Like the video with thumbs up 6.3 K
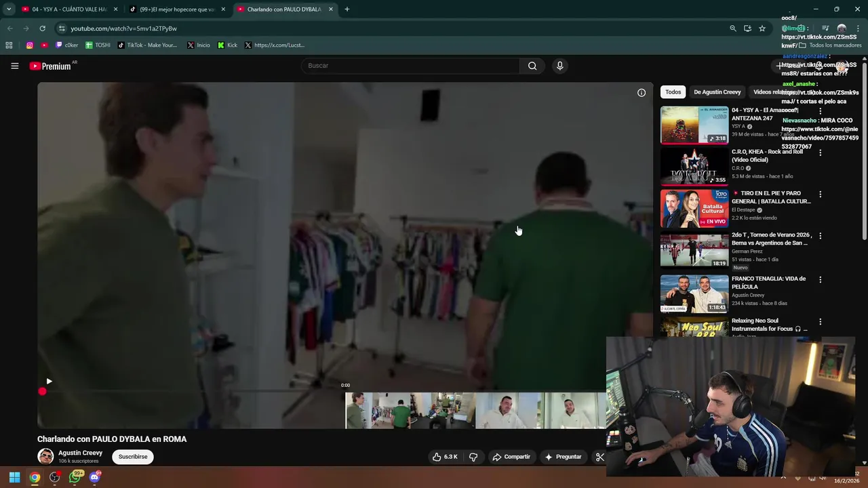The height and width of the screenshot is (488, 868). point(445,457)
